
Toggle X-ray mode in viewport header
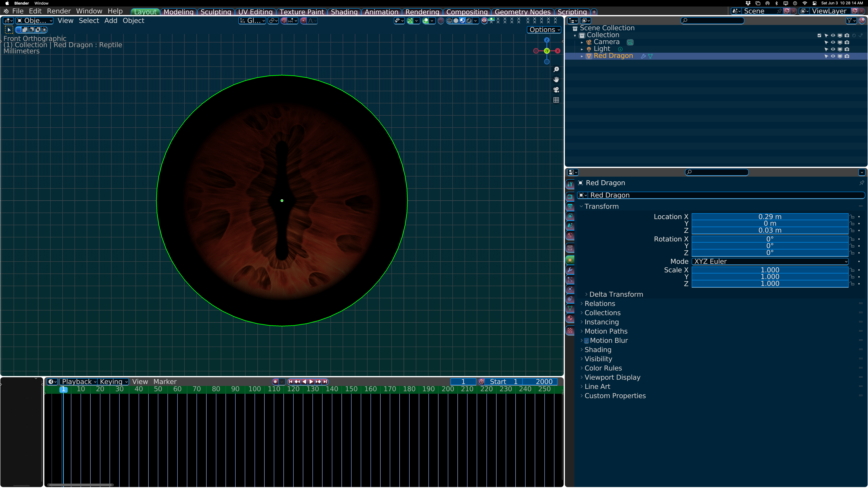(441, 21)
